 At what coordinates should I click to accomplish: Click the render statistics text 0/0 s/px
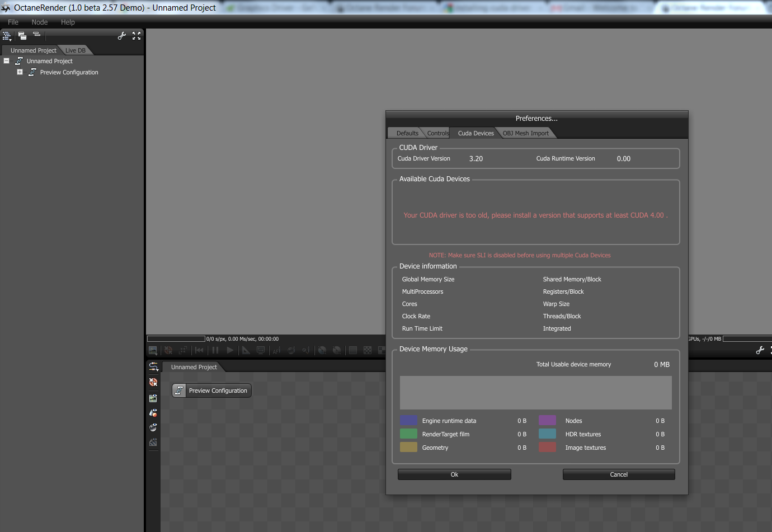point(242,339)
